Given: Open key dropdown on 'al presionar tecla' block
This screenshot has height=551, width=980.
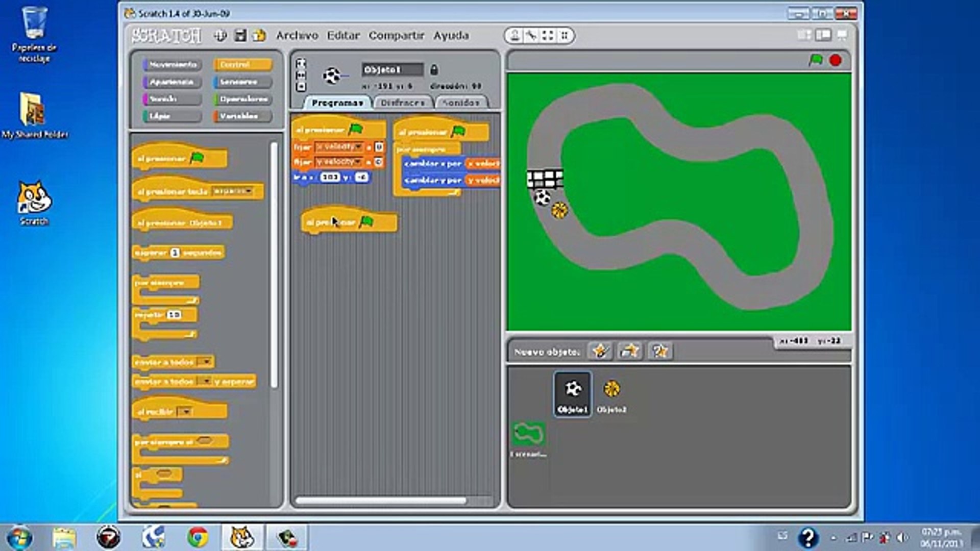Looking at the screenshot, I should 249,191.
